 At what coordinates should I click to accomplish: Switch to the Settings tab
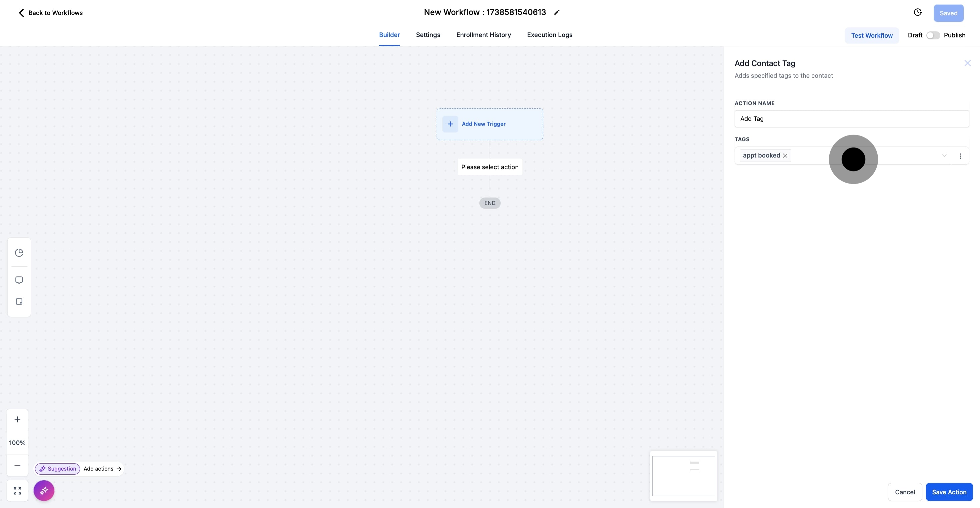[x=428, y=35]
